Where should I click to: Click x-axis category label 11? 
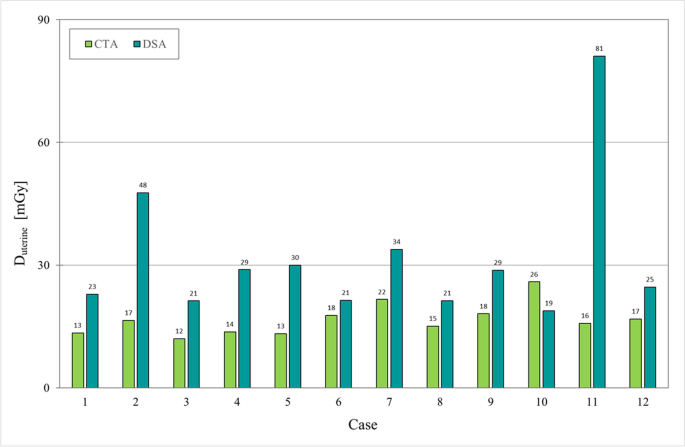[592, 402]
